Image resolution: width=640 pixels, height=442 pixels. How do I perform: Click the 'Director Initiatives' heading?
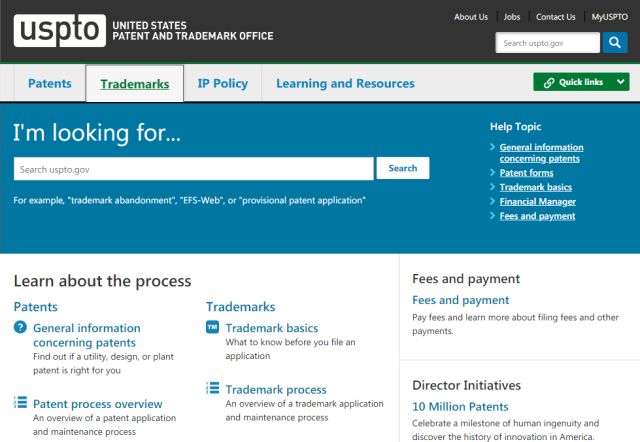pos(467,385)
